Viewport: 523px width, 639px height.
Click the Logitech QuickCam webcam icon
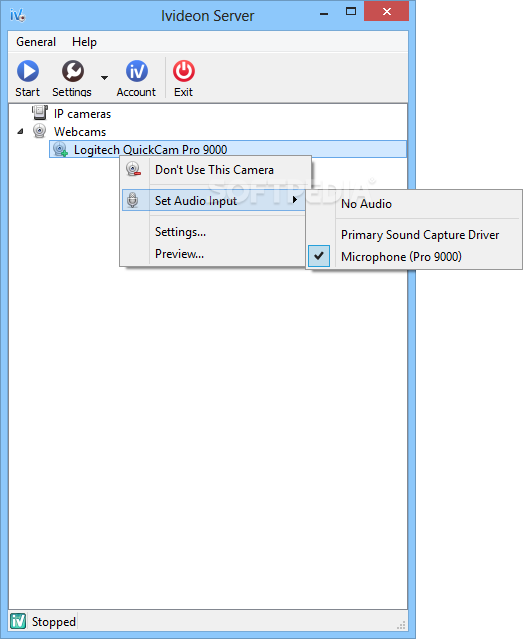60,149
